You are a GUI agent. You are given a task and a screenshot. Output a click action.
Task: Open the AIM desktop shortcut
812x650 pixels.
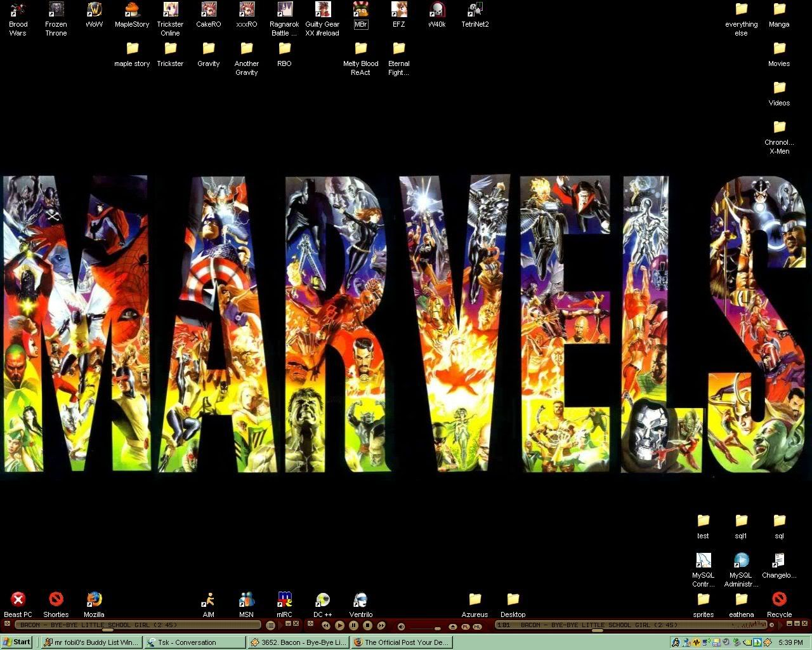point(208,606)
